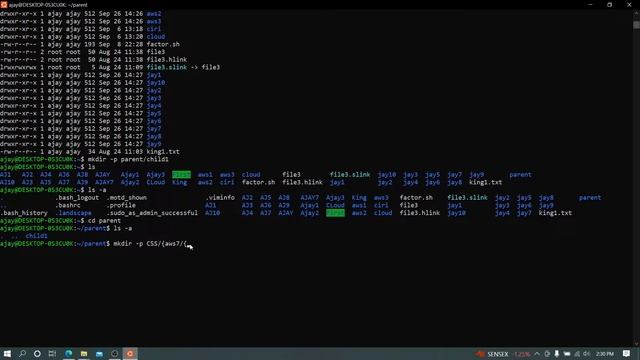640x360 pixels.
Task: Close the Ubuntu terminal window
Action: pyautogui.click(x=629, y=4)
